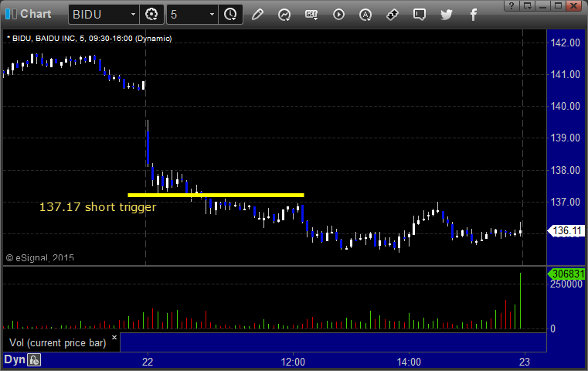Click the 140.00 price axis label

pos(565,106)
